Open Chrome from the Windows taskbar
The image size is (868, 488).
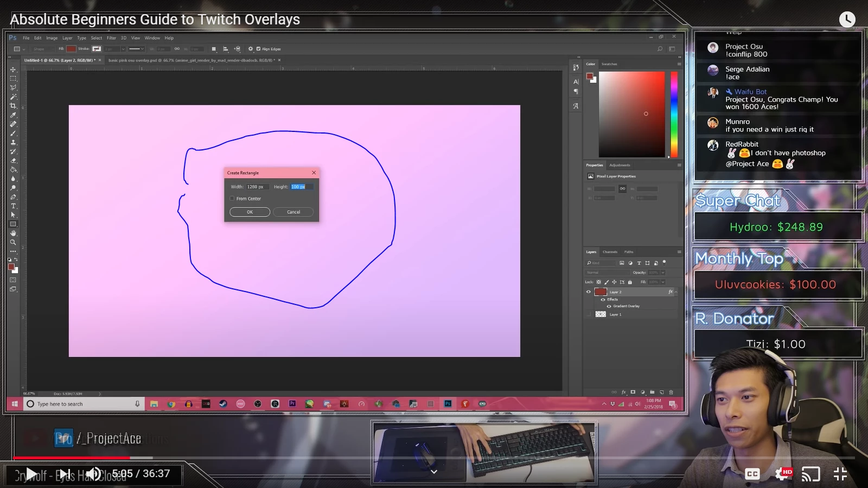coord(171,404)
